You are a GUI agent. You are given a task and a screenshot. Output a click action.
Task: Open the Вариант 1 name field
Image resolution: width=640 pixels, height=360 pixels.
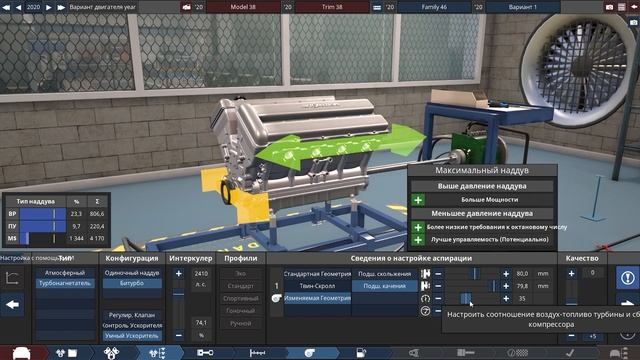(x=523, y=7)
